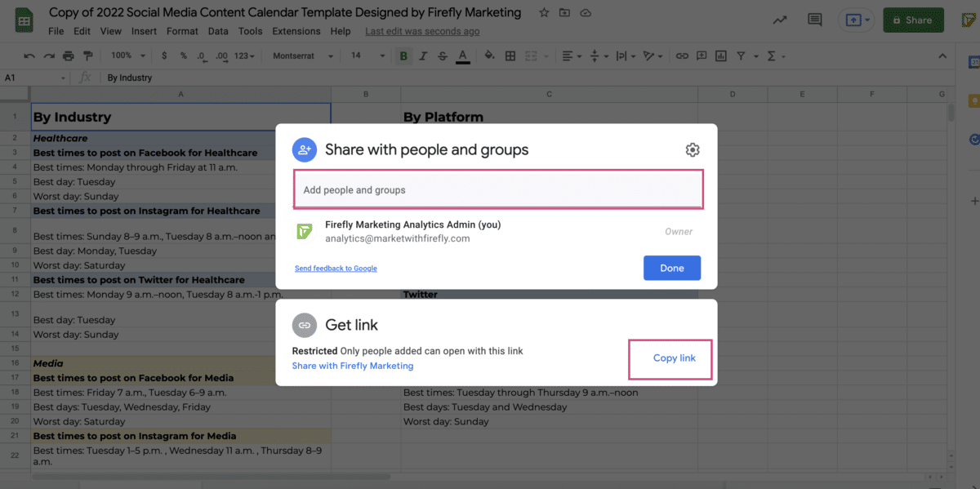
Task: Toggle bold formatting
Action: (403, 56)
